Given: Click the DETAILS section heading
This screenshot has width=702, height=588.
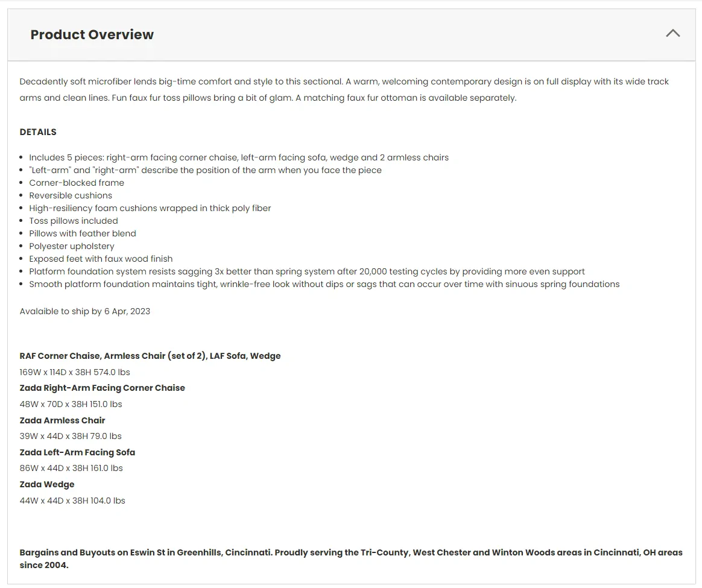Looking at the screenshot, I should point(38,132).
